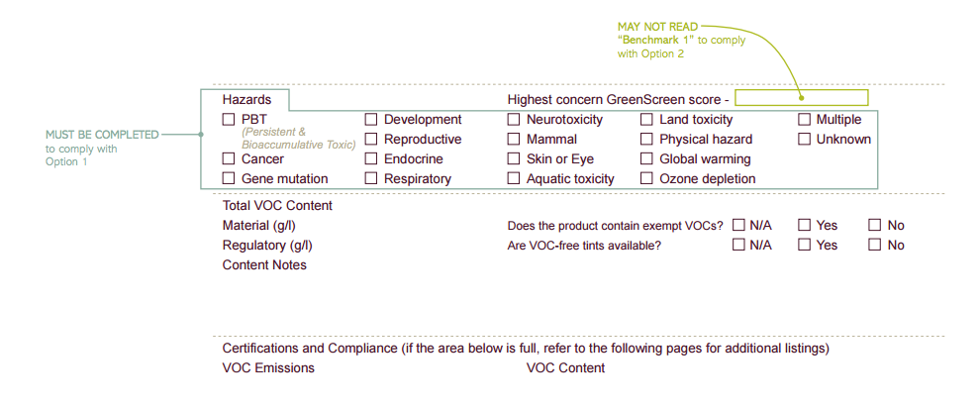Mark Yes for exempt VOCs question

pos(805,225)
